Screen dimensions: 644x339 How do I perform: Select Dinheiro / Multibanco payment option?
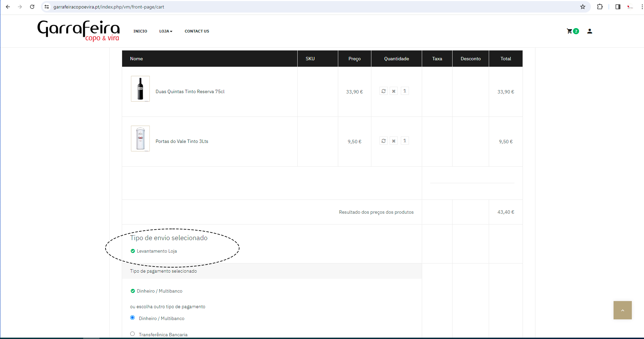(x=133, y=318)
